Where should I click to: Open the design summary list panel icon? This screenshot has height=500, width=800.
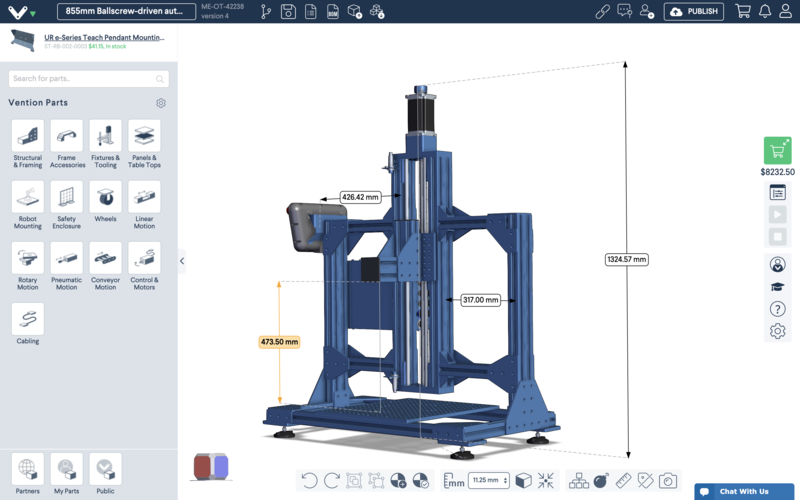[x=778, y=192]
